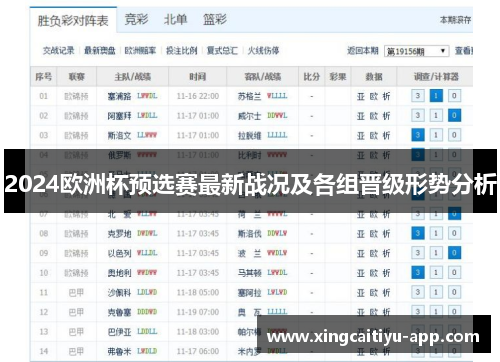Screen dimensions: 500x362
Task: Toggle result 0 for match 10 奥地利
Action: click(x=454, y=273)
